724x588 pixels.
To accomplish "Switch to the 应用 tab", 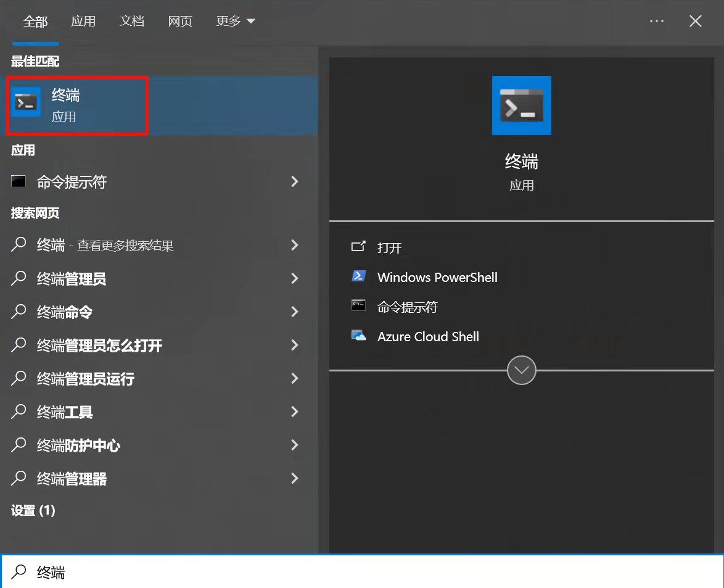I will click(x=83, y=20).
